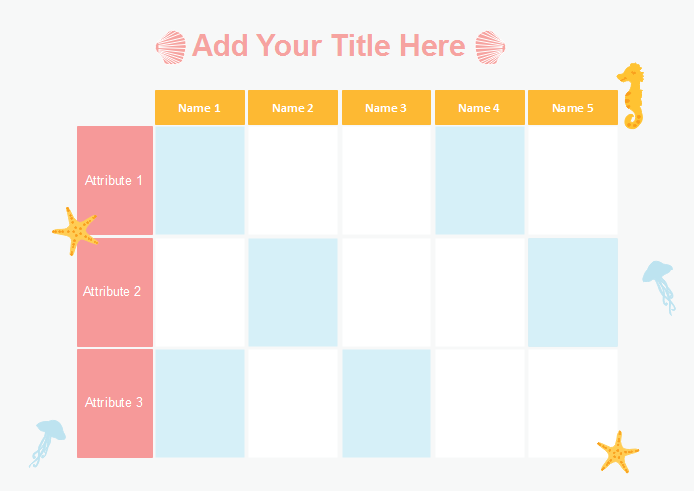
Task: Select the blue cell at Name 2, Attribute 2
Action: (x=293, y=292)
